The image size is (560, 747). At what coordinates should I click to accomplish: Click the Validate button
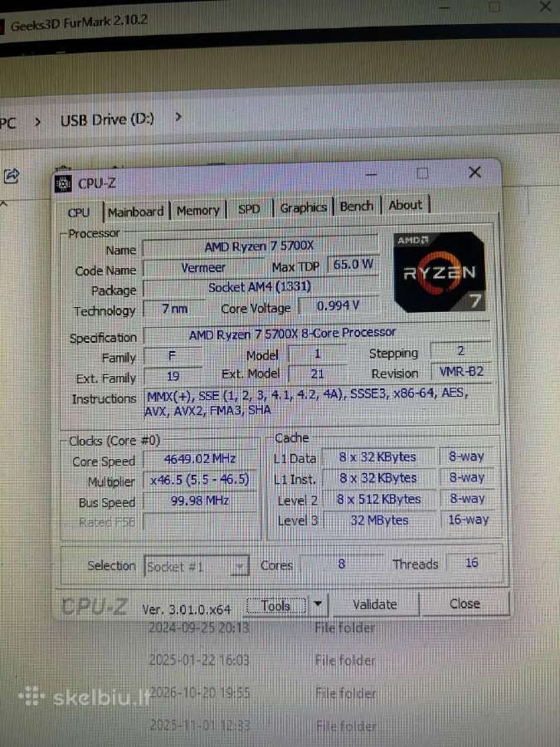375,604
